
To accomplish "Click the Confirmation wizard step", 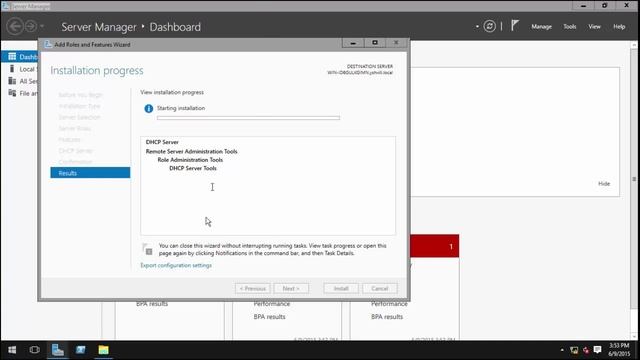I will [x=75, y=162].
